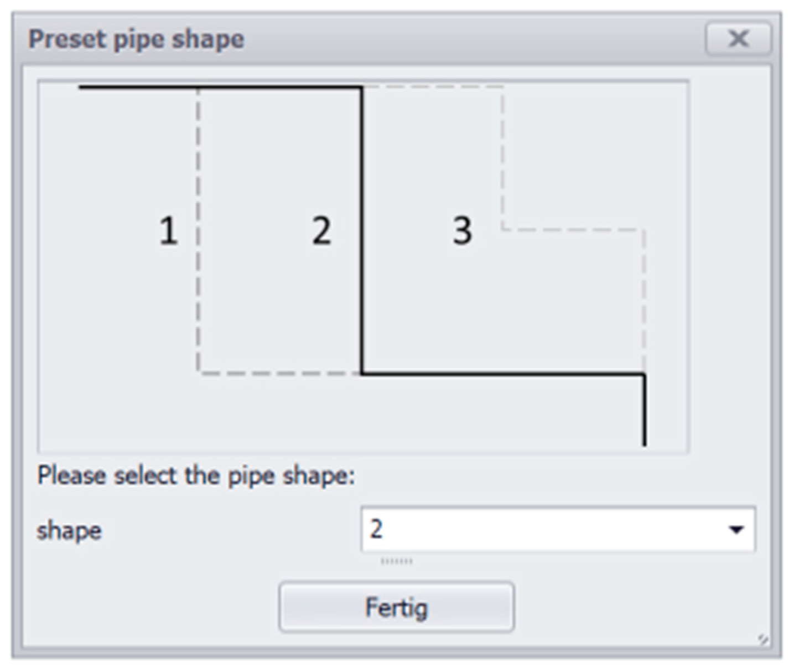789x672 pixels.
Task: Click the solid lower horizontal pipe segment
Action: click(503, 375)
